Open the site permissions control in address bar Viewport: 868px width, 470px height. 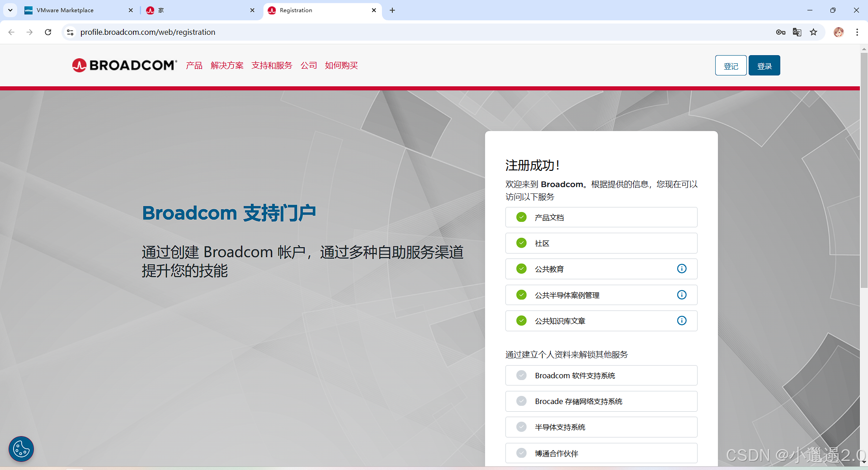(x=70, y=32)
